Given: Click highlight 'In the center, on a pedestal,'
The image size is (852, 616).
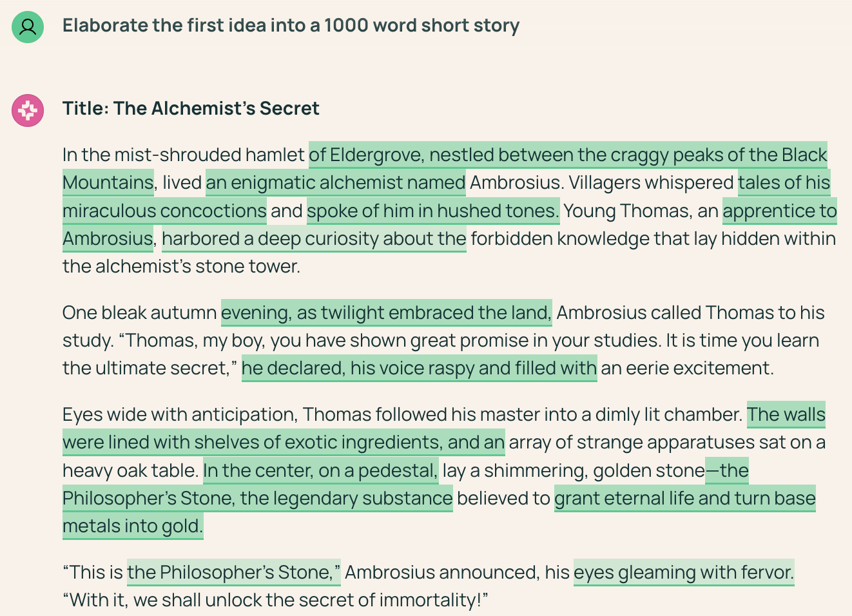Looking at the screenshot, I should pyautogui.click(x=321, y=471).
